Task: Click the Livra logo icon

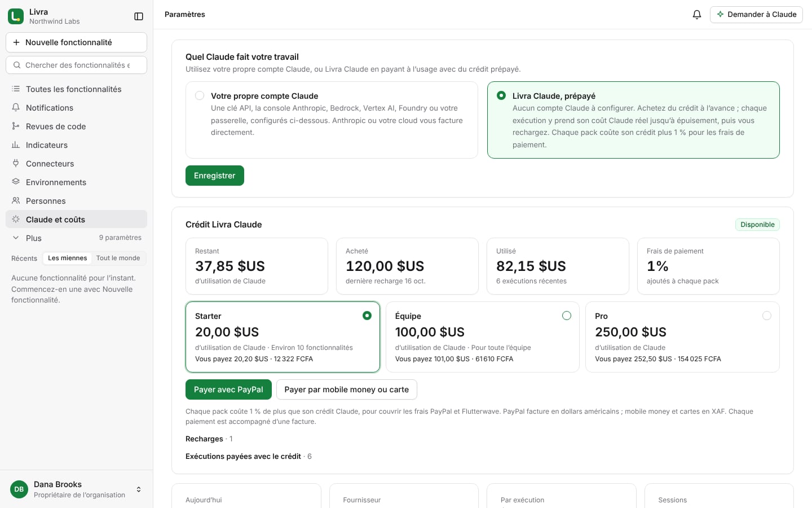Action: click(16, 16)
